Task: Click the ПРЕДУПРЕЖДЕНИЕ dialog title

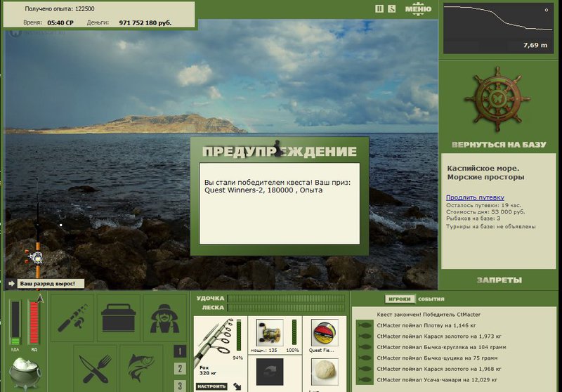Action: click(x=280, y=151)
